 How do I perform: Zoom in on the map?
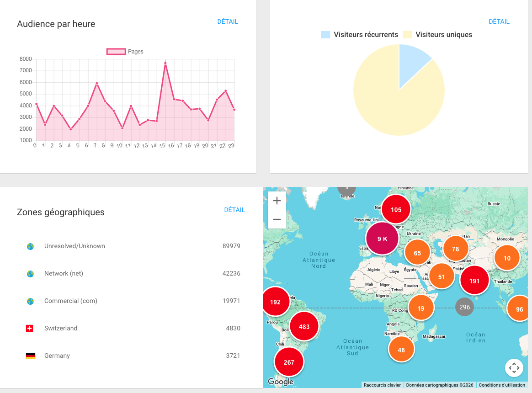coord(277,201)
